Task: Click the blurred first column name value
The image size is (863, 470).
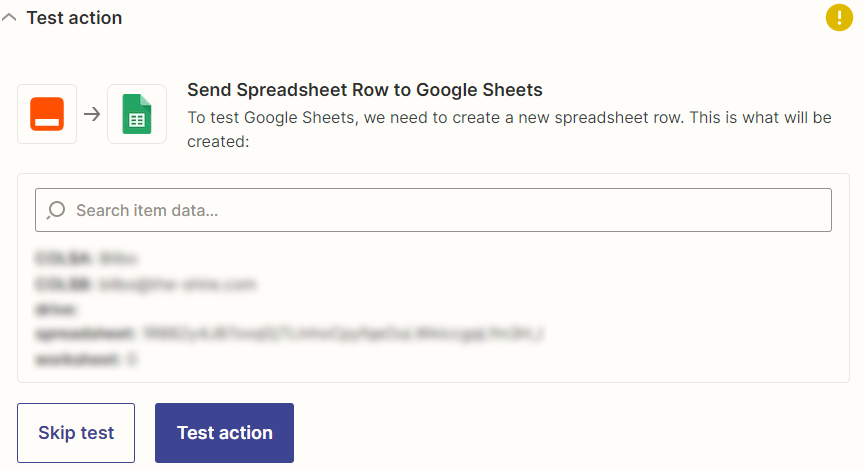Action: click(x=118, y=258)
